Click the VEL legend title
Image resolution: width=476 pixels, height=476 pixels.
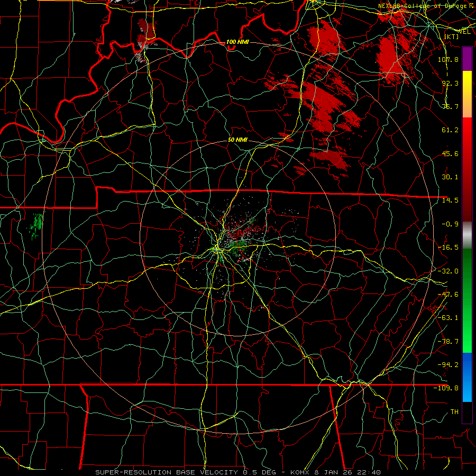465,32
